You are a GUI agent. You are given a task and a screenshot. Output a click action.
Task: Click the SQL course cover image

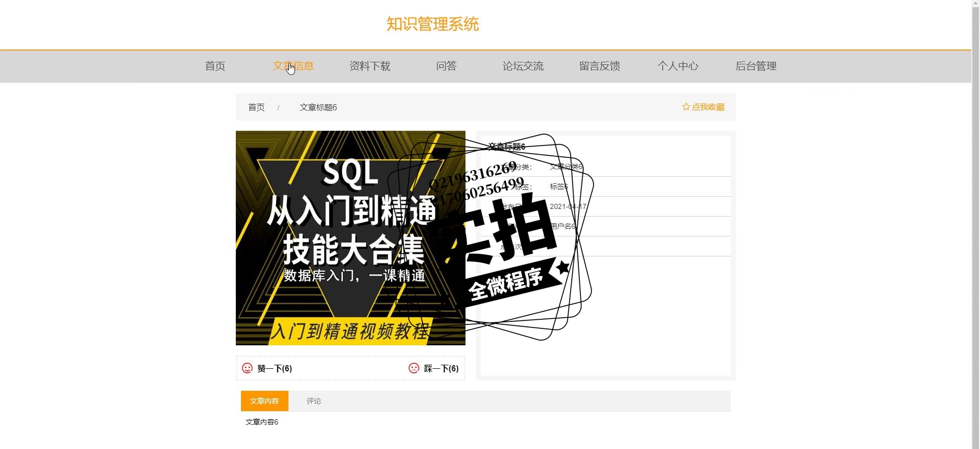(x=351, y=238)
